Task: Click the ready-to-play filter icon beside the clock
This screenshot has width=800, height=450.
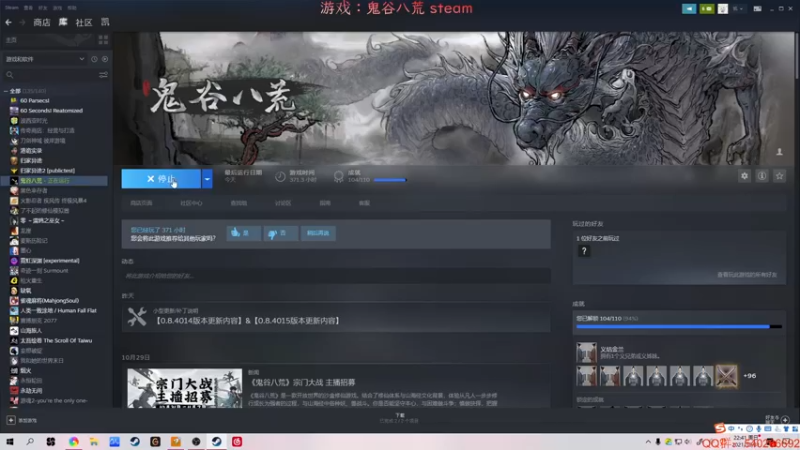Action: [x=105, y=59]
